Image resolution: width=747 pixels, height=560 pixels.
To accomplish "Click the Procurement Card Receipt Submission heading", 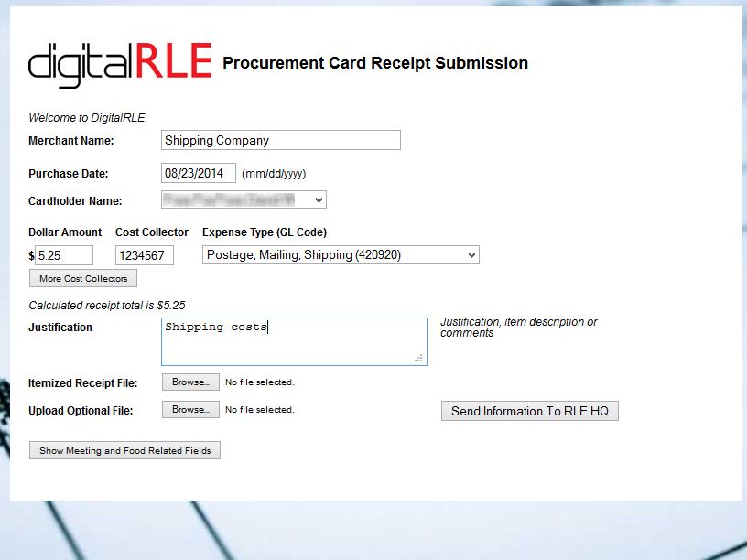I will tap(375, 63).
